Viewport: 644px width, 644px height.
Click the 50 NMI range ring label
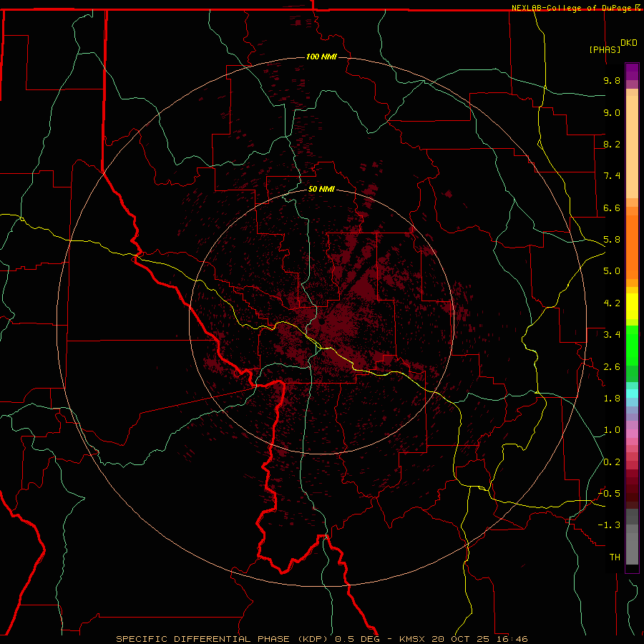pos(321,190)
